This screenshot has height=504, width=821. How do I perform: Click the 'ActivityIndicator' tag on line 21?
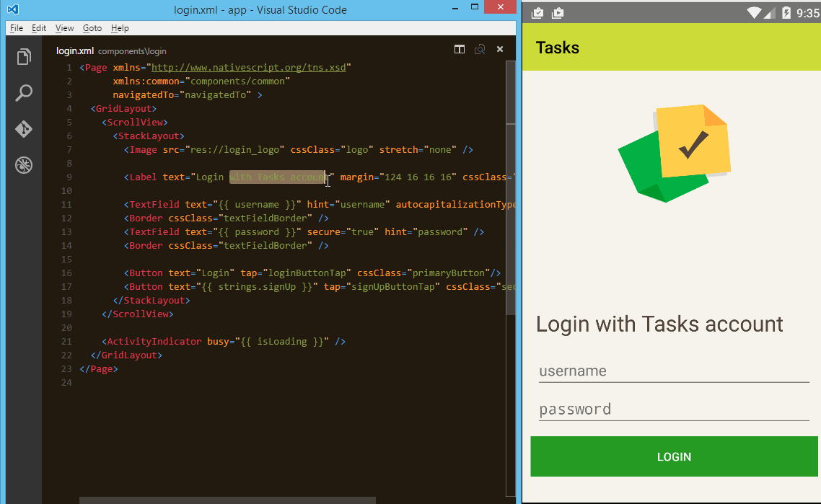pyautogui.click(x=154, y=341)
